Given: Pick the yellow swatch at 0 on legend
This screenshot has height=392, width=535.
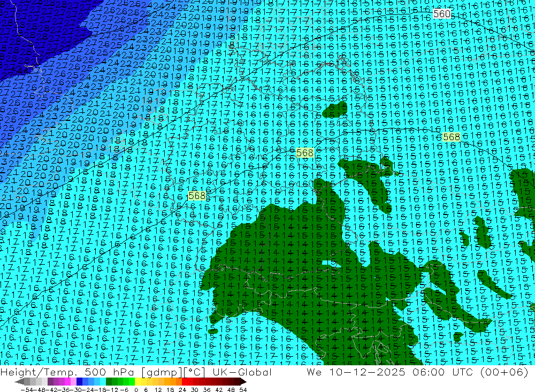Looking at the screenshot, I should tap(137, 382).
